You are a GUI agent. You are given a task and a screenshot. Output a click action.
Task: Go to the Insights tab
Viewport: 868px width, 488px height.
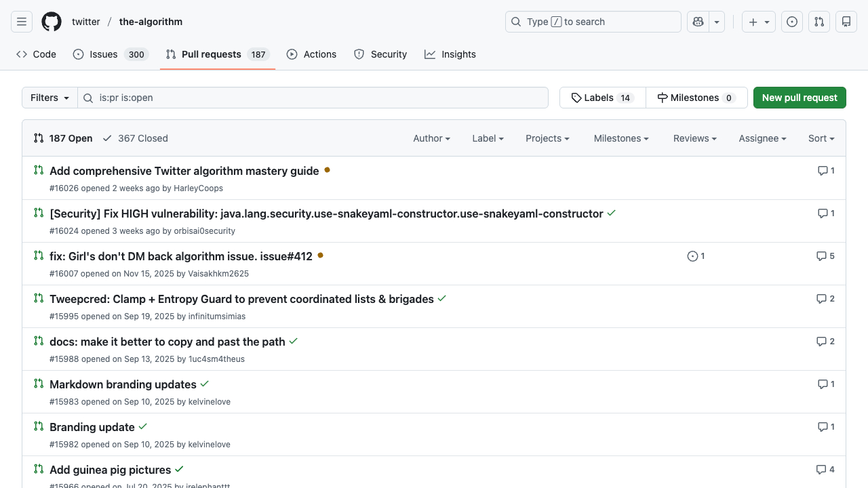(450, 54)
